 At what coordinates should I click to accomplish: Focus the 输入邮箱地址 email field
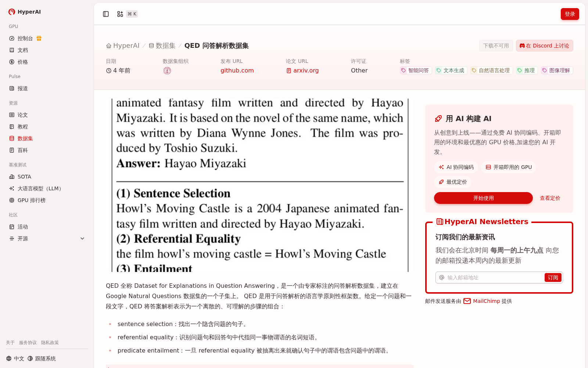point(494,277)
